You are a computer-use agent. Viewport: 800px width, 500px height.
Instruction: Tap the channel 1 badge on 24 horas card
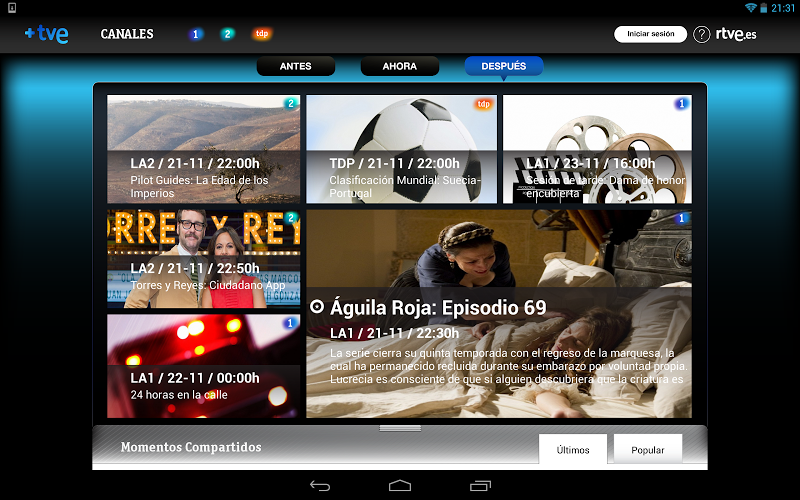pos(290,323)
